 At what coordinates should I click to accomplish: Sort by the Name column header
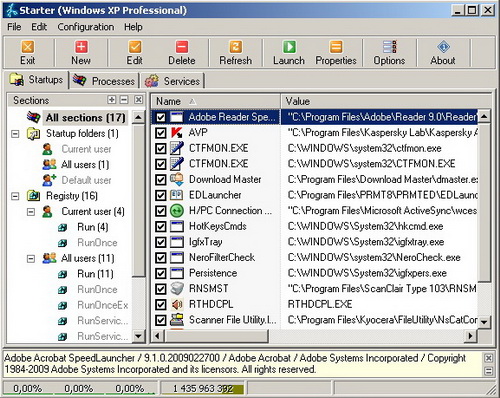click(215, 101)
